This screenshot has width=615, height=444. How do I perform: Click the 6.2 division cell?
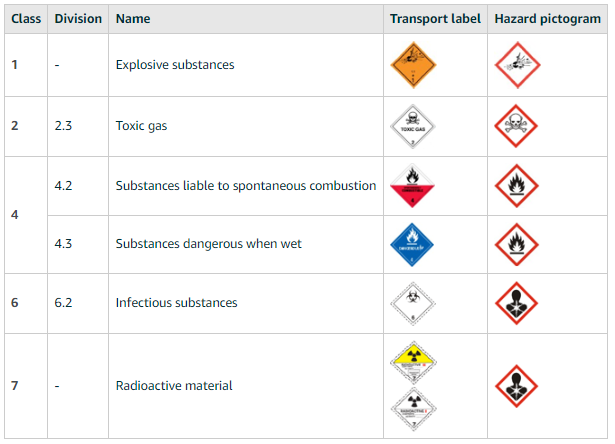pyautogui.click(x=65, y=303)
